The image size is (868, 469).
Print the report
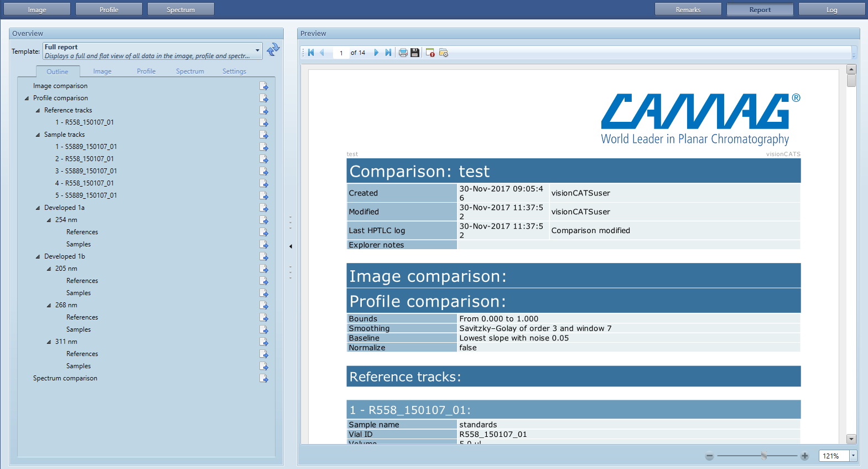(x=403, y=53)
